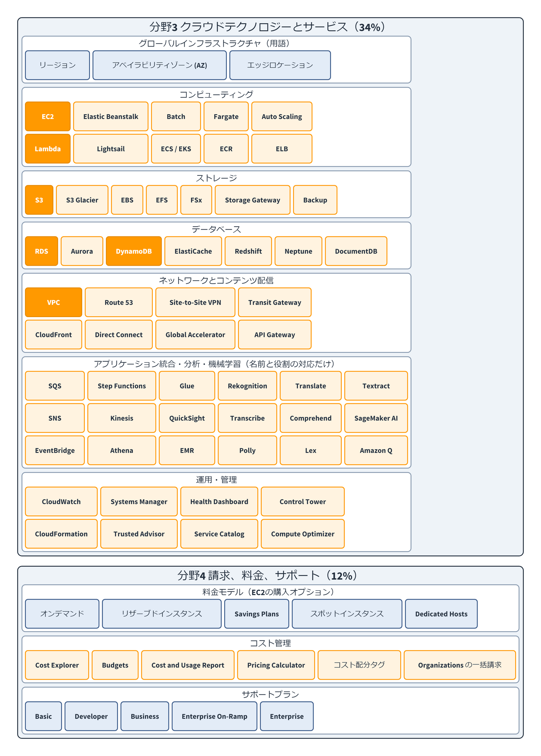
Task: Click the SQS box
Action: tap(55, 386)
